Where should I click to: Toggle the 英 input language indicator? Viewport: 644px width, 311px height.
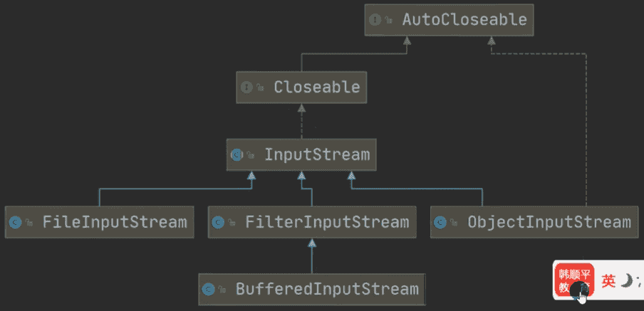coord(608,281)
